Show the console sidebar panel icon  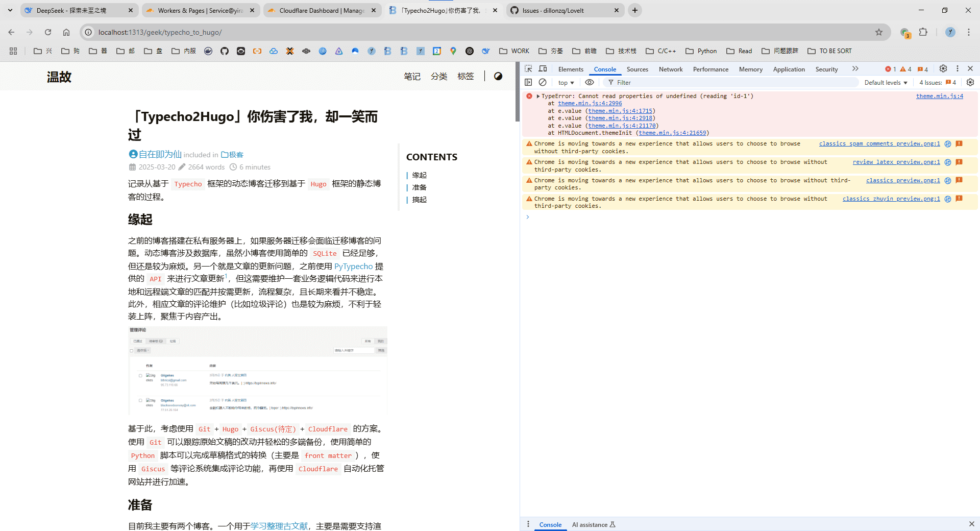[x=528, y=82]
